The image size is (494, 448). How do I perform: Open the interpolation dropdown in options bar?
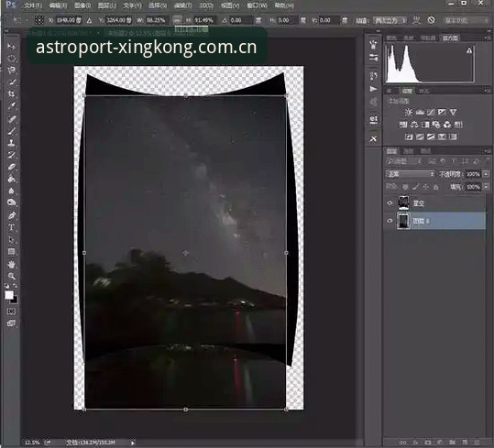[x=390, y=20]
